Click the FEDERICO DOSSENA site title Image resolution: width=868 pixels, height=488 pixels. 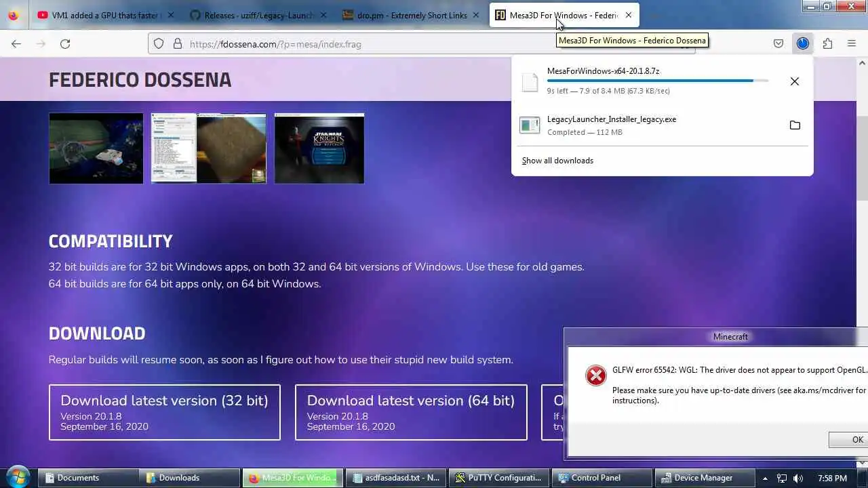tap(140, 79)
